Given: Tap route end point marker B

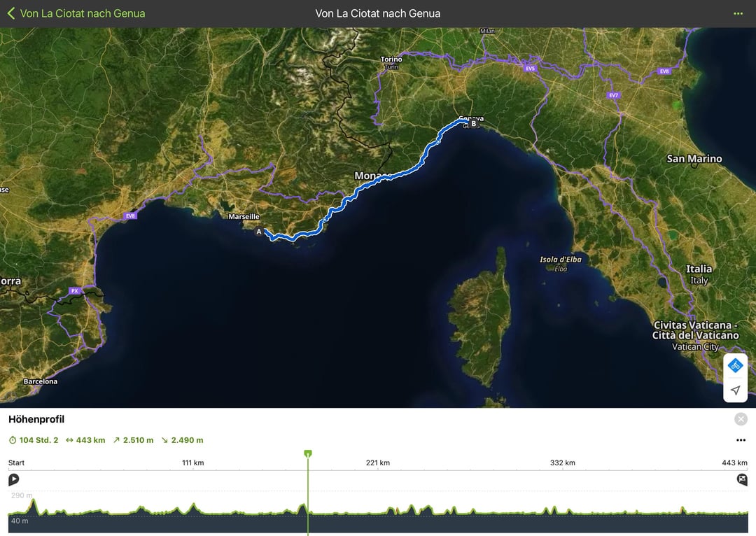Looking at the screenshot, I should (x=474, y=124).
